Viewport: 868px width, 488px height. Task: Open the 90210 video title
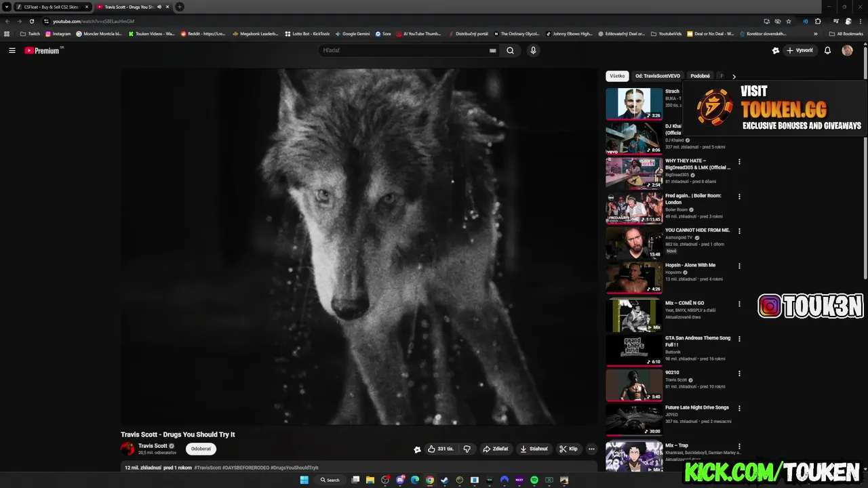coord(672,372)
